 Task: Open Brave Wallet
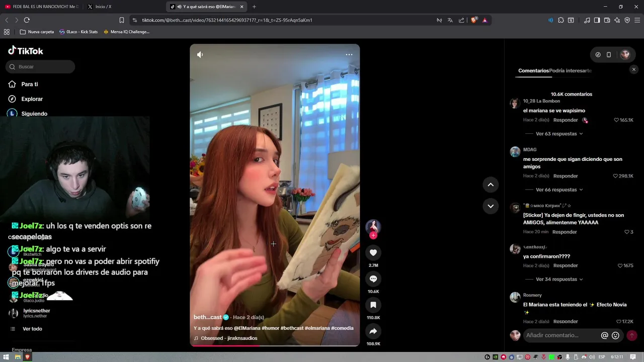607,20
